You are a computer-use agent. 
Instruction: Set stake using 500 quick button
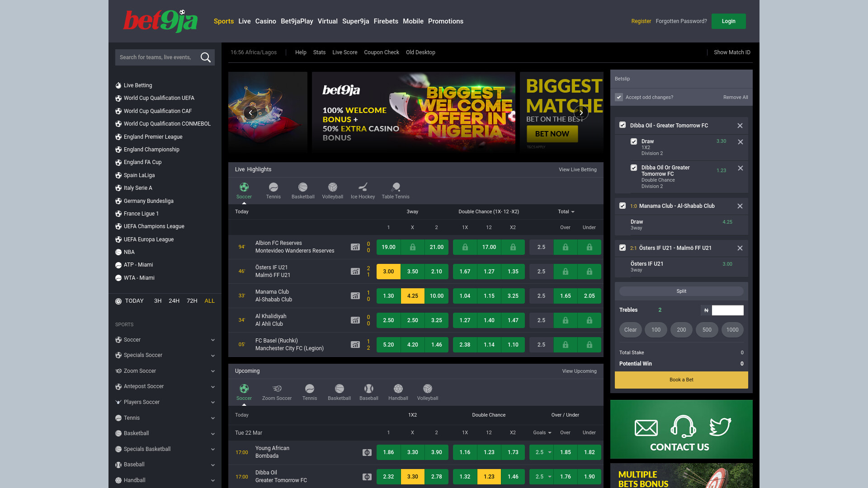tap(707, 330)
